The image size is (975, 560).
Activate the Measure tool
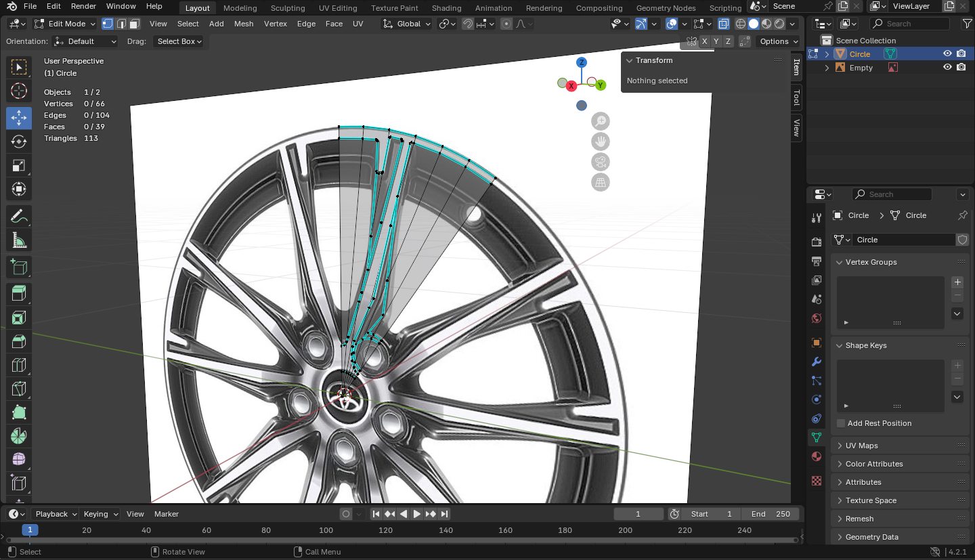click(x=19, y=240)
